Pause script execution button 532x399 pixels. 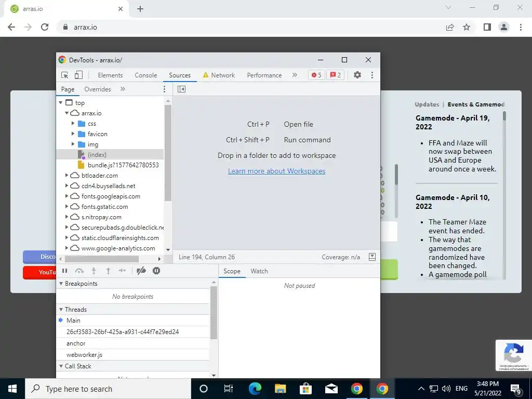click(64, 271)
